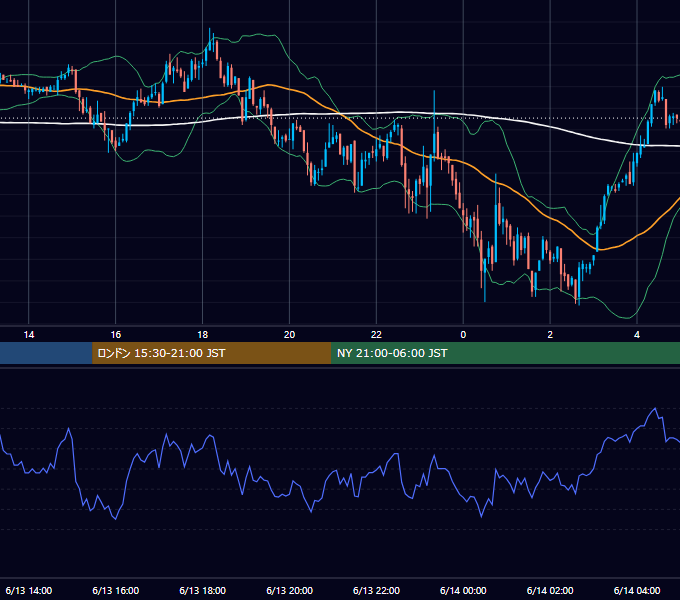Click the blue session bar before ロンドン
Image resolution: width=680 pixels, height=600 pixels.
46,353
